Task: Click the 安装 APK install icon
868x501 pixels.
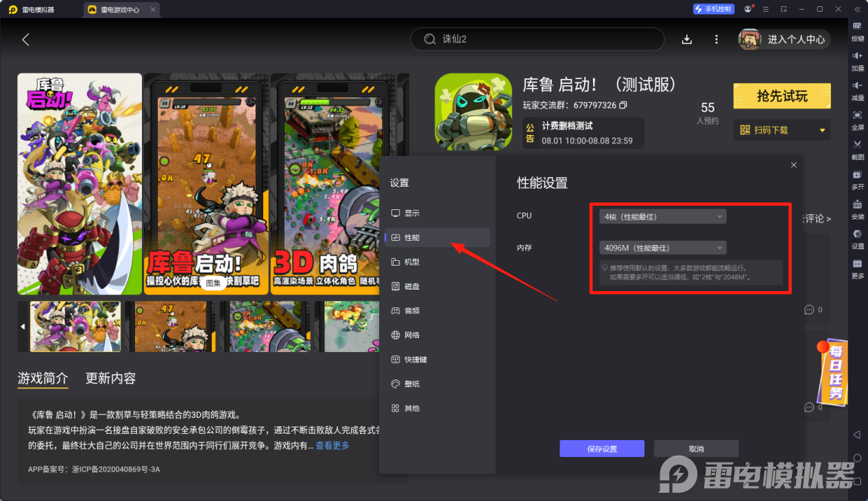Action: click(857, 209)
